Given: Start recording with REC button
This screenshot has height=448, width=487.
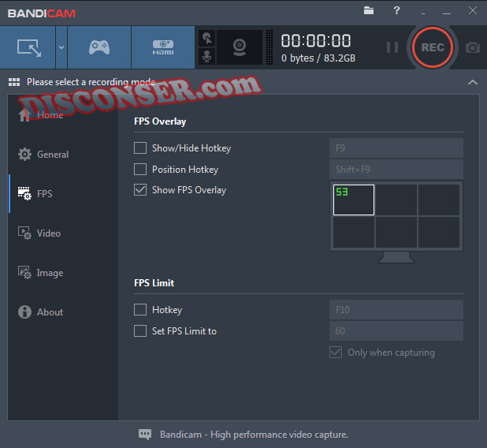Looking at the screenshot, I should point(433,47).
